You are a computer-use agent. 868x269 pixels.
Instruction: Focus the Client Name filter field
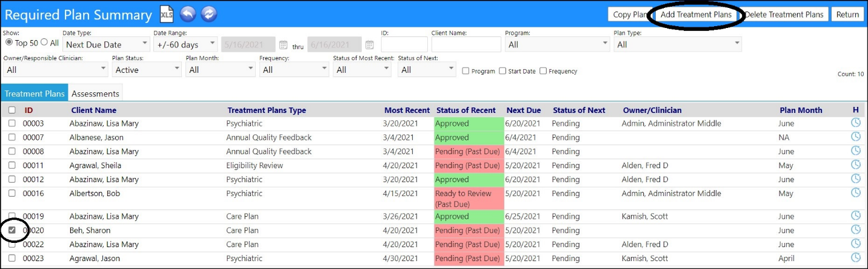[x=466, y=44]
